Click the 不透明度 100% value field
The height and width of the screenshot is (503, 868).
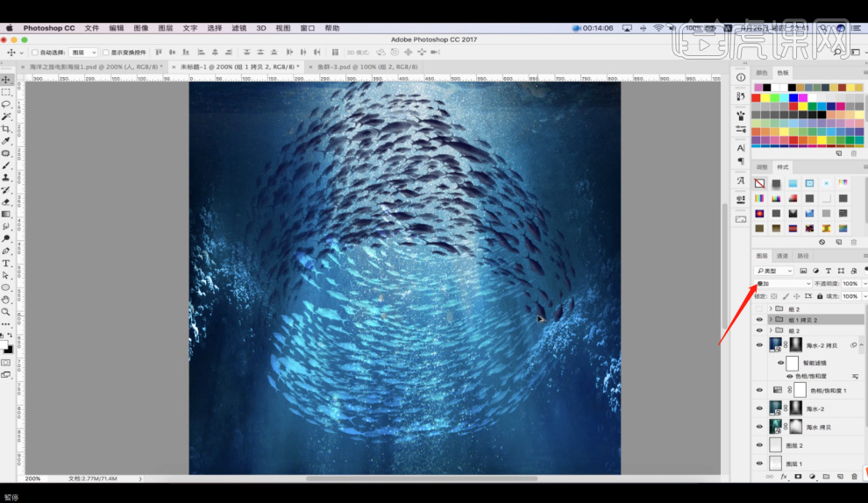point(850,284)
